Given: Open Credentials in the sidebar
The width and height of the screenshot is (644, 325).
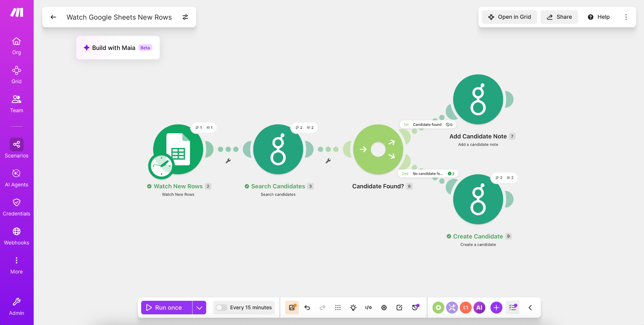Looking at the screenshot, I should coord(17,207).
